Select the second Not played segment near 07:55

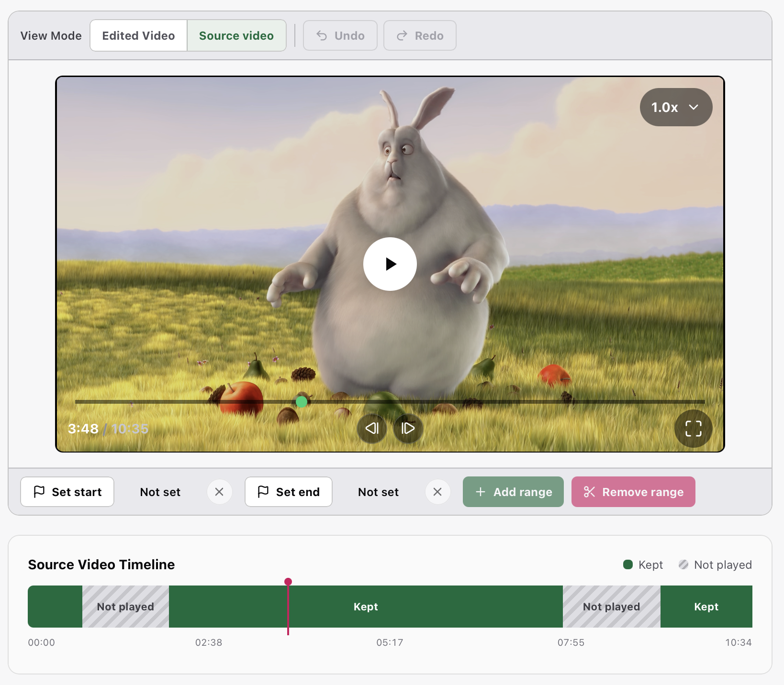tap(612, 607)
